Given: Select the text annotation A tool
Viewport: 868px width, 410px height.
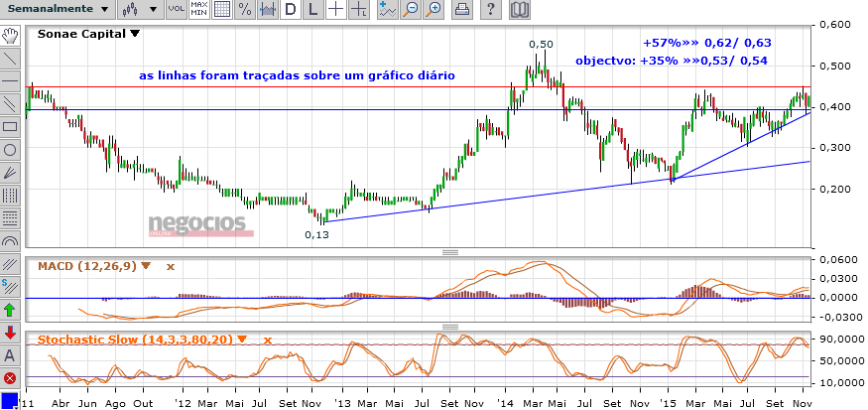Looking at the screenshot, I should click(x=10, y=355).
